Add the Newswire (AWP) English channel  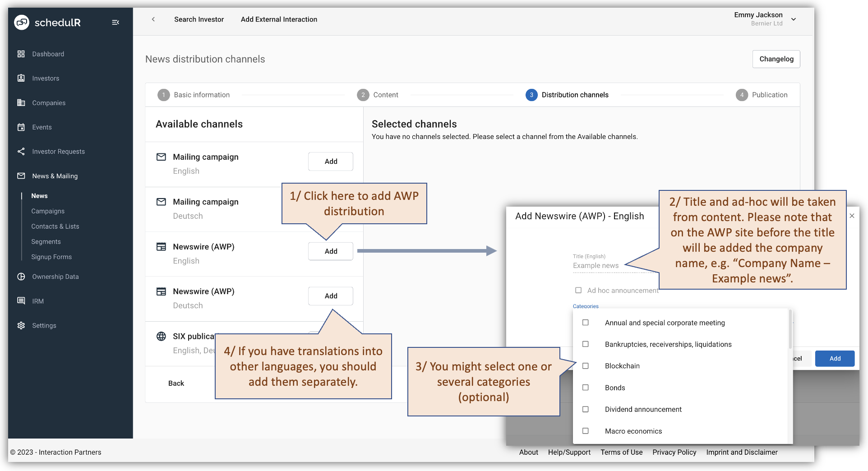tap(330, 251)
